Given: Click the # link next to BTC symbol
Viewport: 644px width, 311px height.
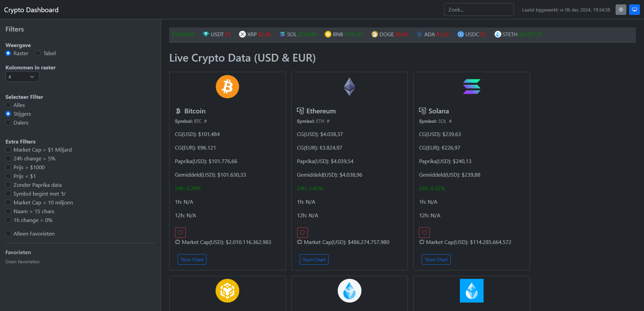Looking at the screenshot, I should [x=205, y=121].
